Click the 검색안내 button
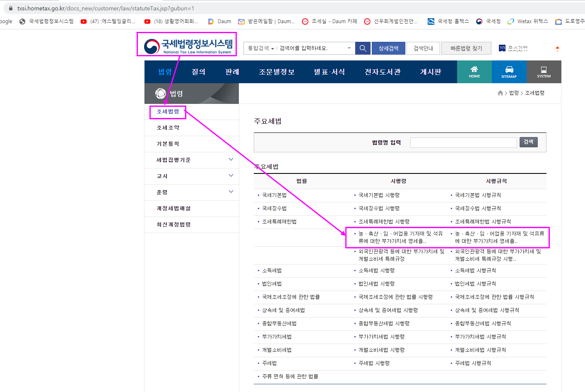The height and width of the screenshot is (392, 585). 423,48
